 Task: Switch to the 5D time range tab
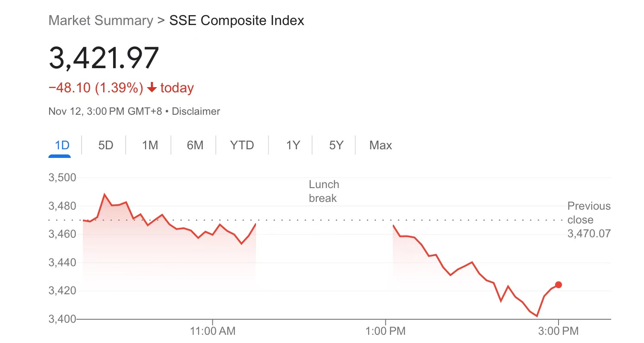coord(106,145)
